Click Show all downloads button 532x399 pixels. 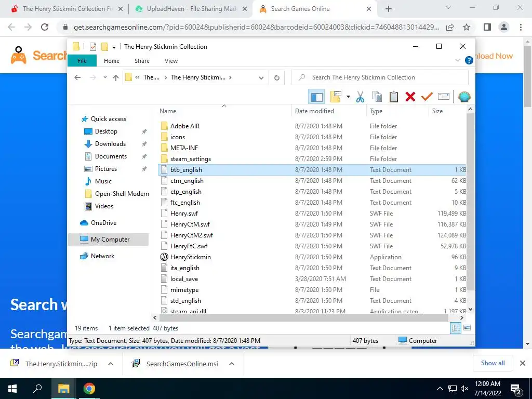[x=493, y=363]
